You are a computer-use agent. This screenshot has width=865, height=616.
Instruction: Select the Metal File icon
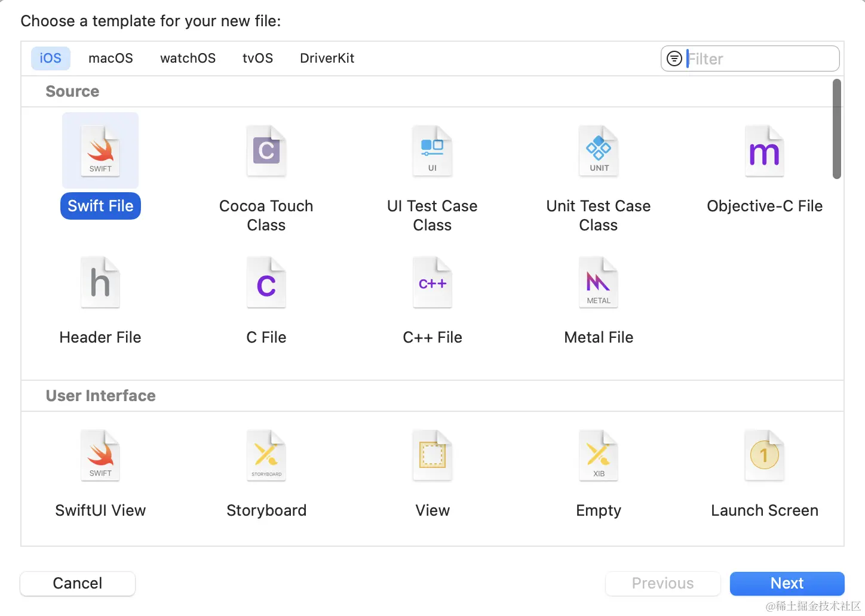click(x=599, y=282)
